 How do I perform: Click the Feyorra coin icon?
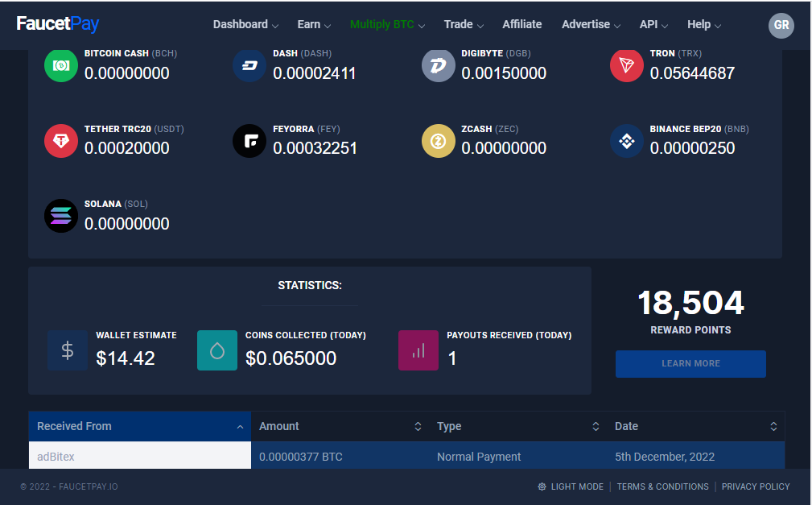point(249,141)
